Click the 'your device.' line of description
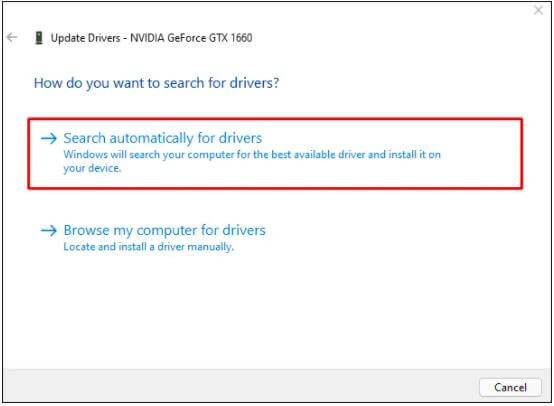The height and width of the screenshot is (406, 554). pos(92,168)
